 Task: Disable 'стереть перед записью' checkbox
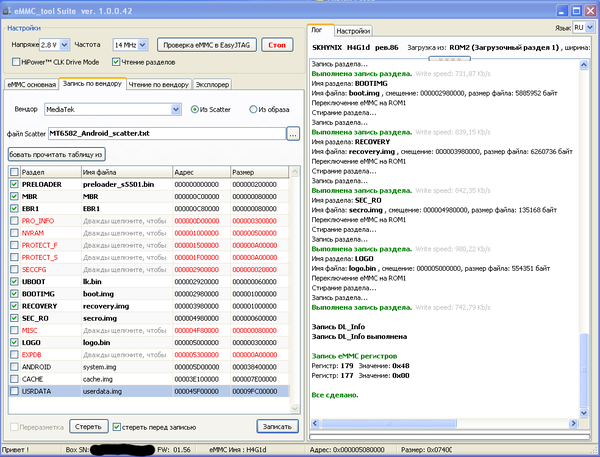[117, 427]
